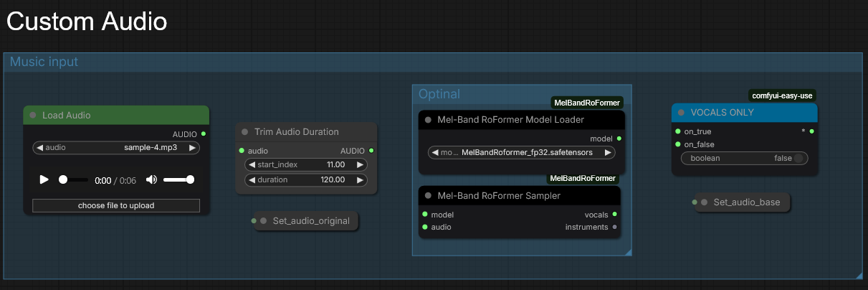The height and width of the screenshot is (290, 868).
Task: Select previous model with left arrow
Action: [434, 152]
